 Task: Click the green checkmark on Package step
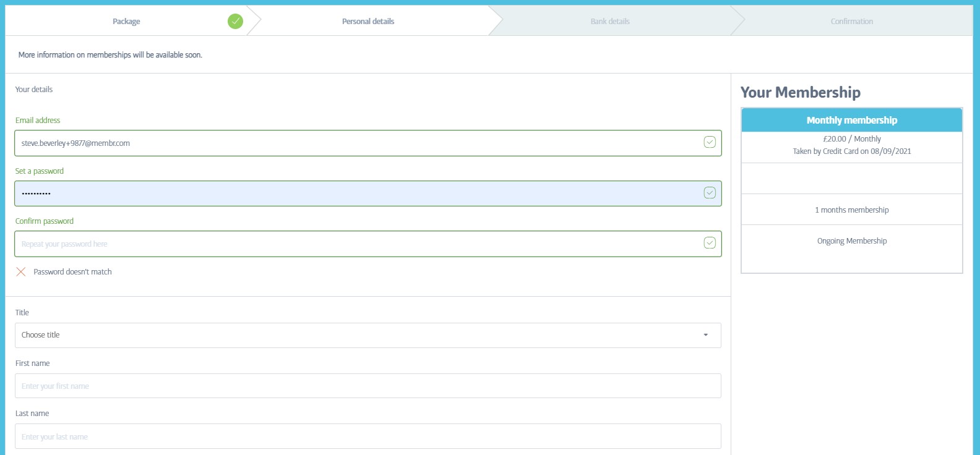235,22
